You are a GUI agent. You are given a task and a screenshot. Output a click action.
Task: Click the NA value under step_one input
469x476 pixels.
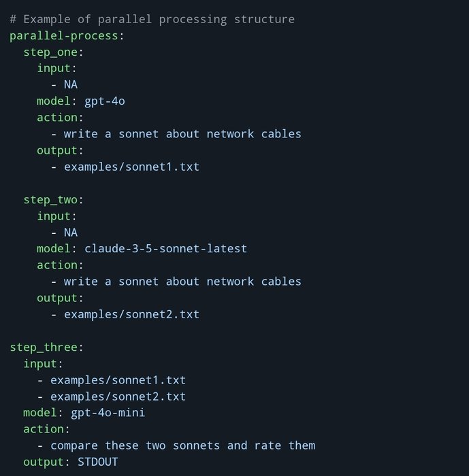point(71,85)
